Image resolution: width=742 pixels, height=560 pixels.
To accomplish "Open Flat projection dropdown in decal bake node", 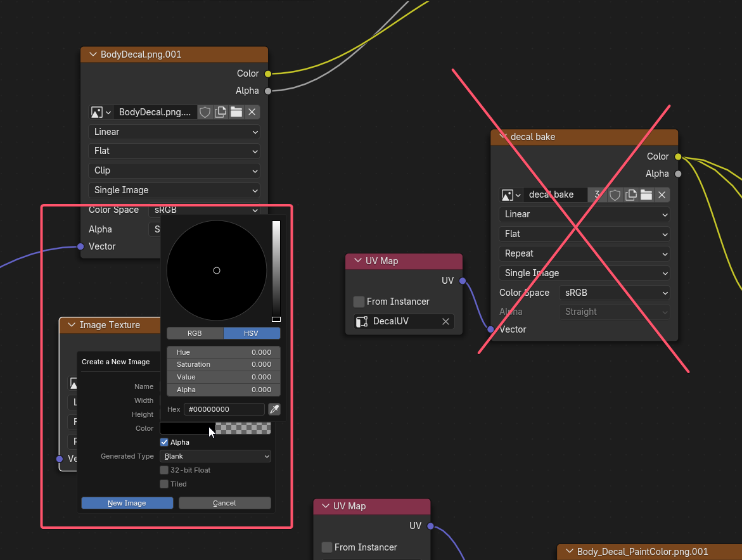I will tap(584, 234).
